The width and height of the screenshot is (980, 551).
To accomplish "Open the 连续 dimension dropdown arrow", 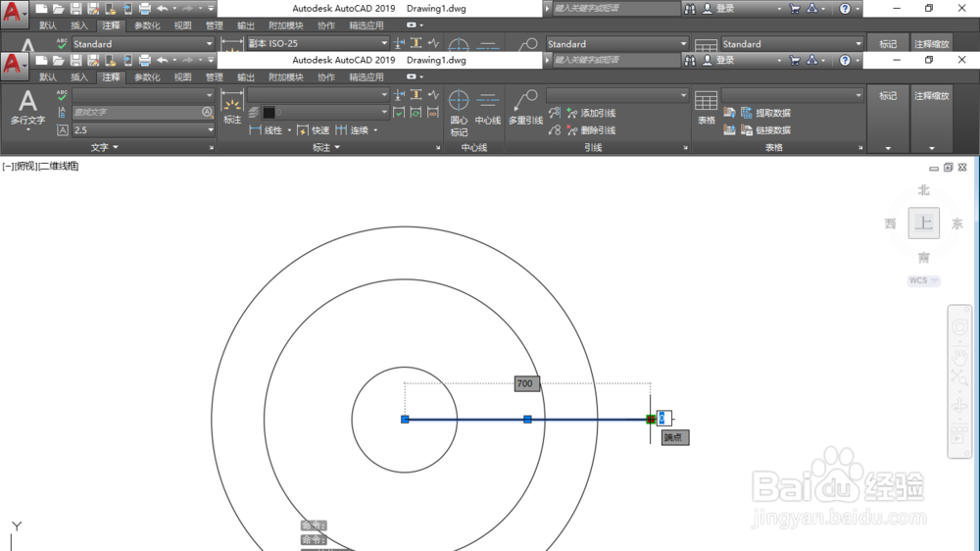I will (375, 130).
